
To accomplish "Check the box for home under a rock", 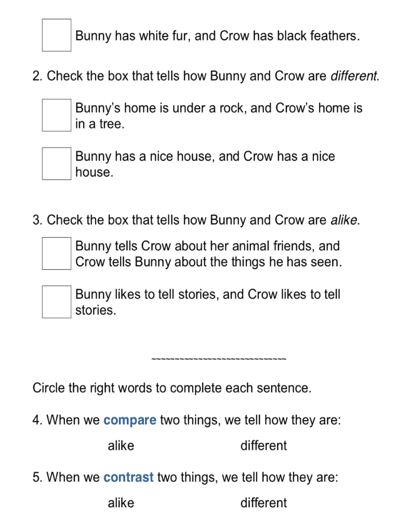I will tap(57, 115).
